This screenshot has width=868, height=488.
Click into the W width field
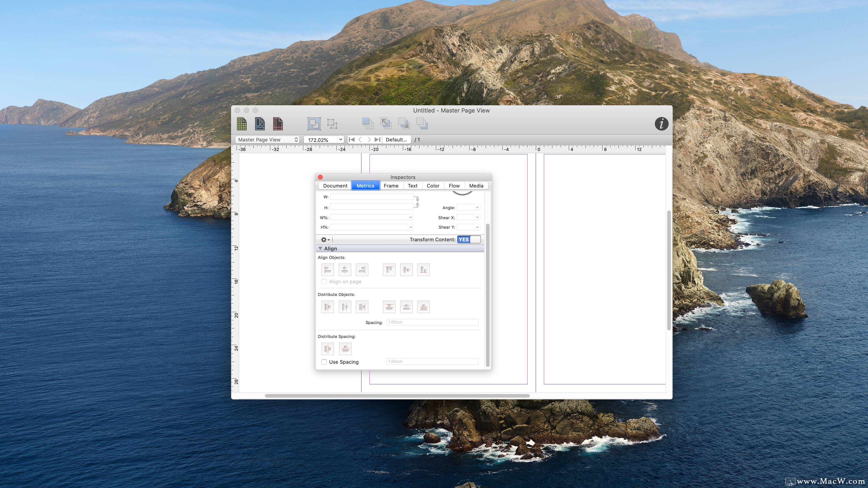pos(372,197)
